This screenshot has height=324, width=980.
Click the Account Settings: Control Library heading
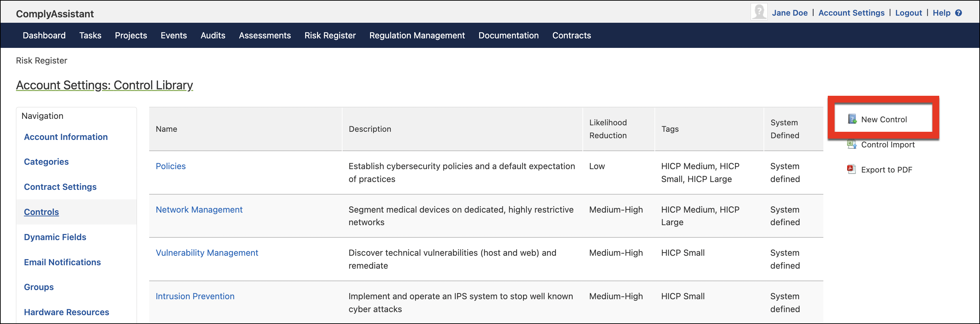[104, 85]
